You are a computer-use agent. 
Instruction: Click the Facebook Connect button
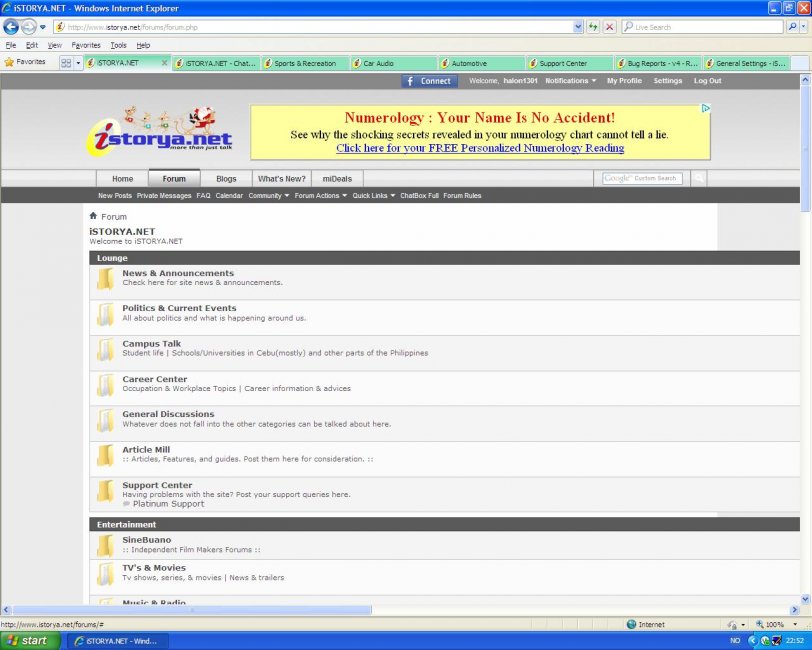[x=429, y=81]
